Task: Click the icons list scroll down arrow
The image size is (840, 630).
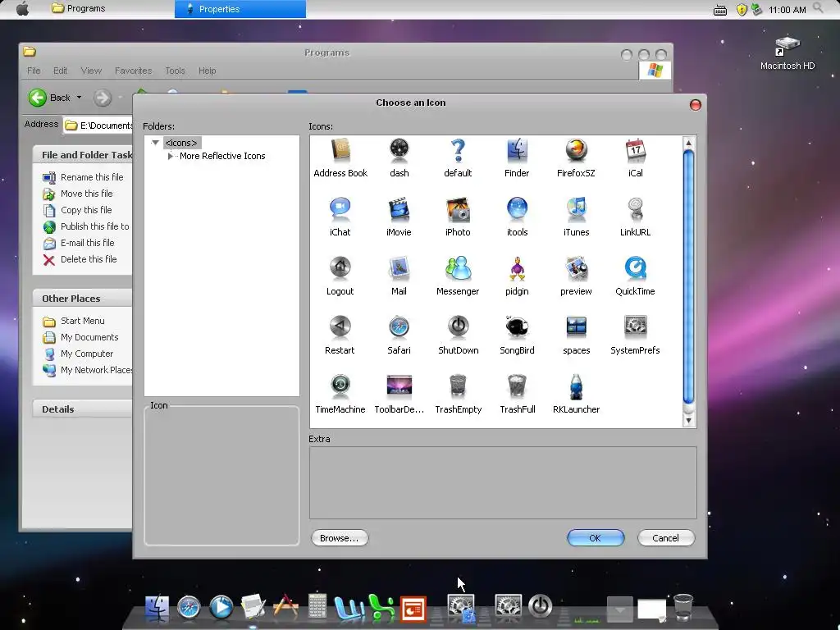Action: tap(689, 421)
